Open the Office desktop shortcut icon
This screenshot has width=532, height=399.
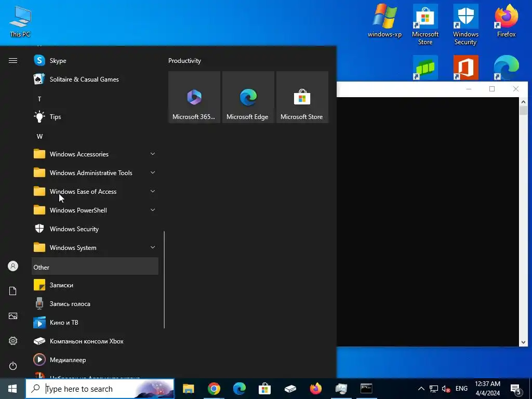click(466, 68)
